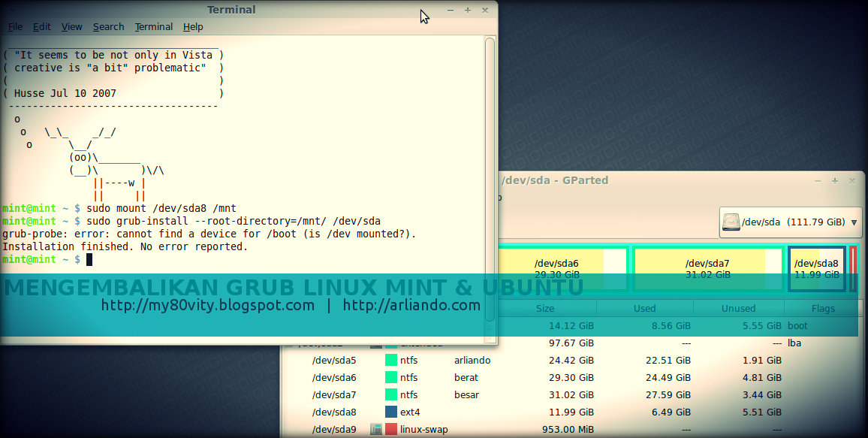The image size is (868, 438).
Task: Minimize the Terminal window
Action: (450, 10)
